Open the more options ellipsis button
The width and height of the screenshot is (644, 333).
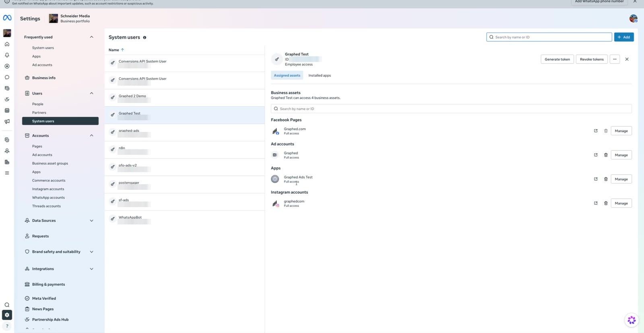pyautogui.click(x=615, y=60)
